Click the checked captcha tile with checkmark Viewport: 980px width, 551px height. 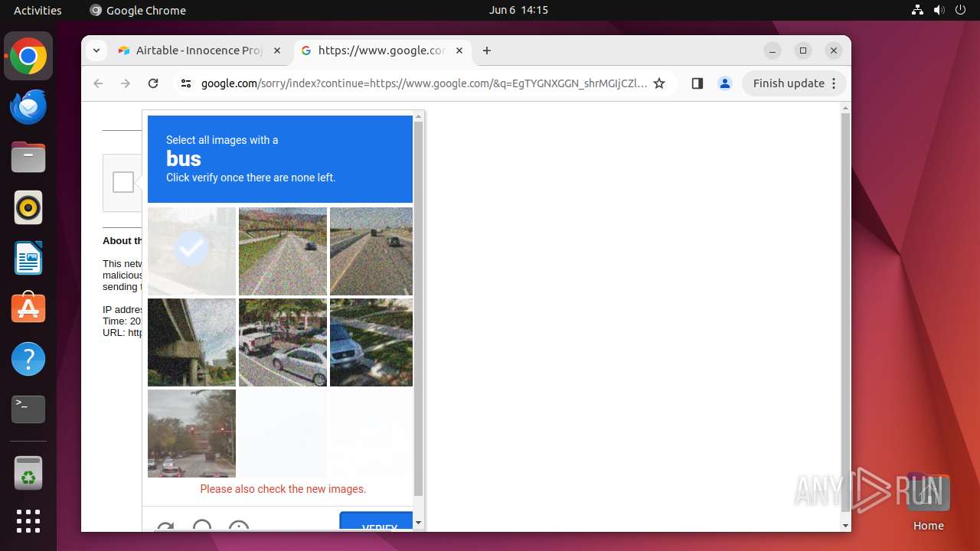[x=191, y=251]
